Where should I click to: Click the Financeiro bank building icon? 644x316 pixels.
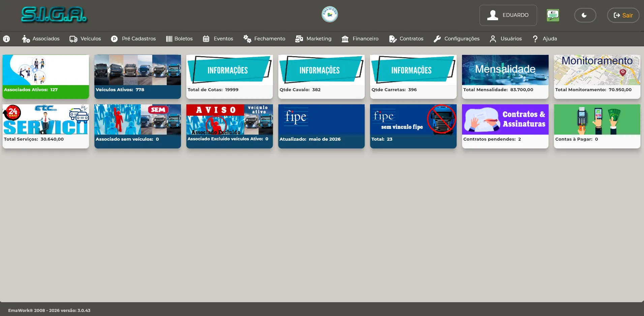tap(345, 39)
